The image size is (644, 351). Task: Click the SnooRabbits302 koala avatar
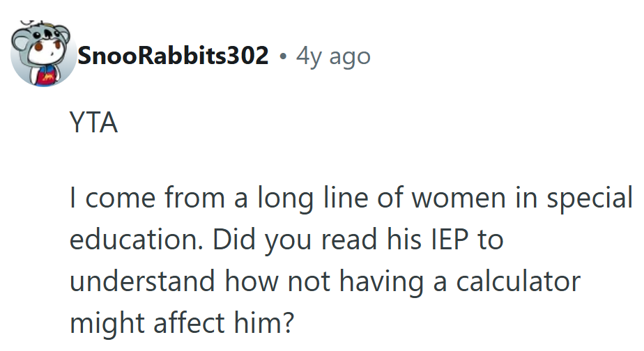coord(42,56)
